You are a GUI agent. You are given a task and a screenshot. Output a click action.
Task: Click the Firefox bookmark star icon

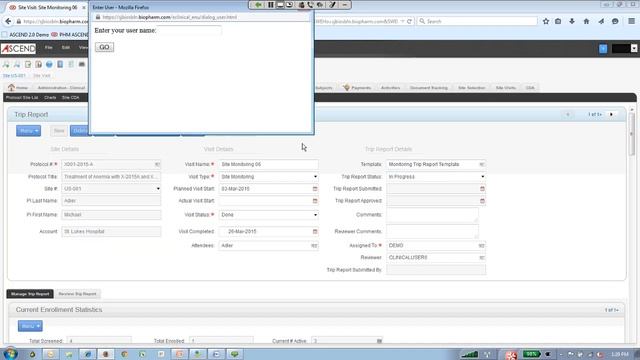tap(546, 21)
